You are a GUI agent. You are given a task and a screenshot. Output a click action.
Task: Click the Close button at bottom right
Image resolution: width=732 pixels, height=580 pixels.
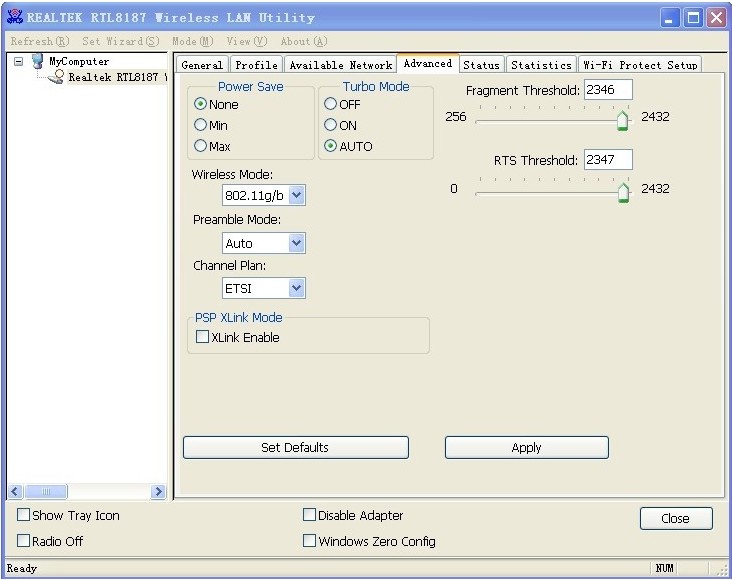[x=676, y=518]
